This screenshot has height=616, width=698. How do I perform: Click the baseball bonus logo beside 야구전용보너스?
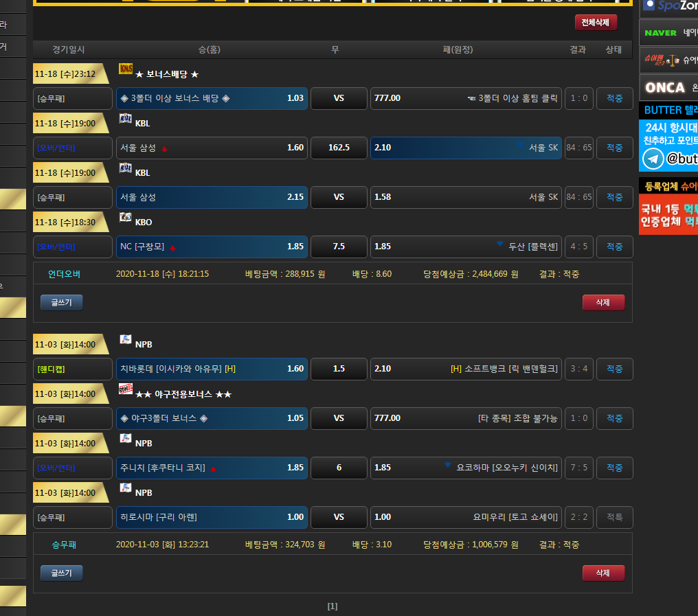click(125, 389)
